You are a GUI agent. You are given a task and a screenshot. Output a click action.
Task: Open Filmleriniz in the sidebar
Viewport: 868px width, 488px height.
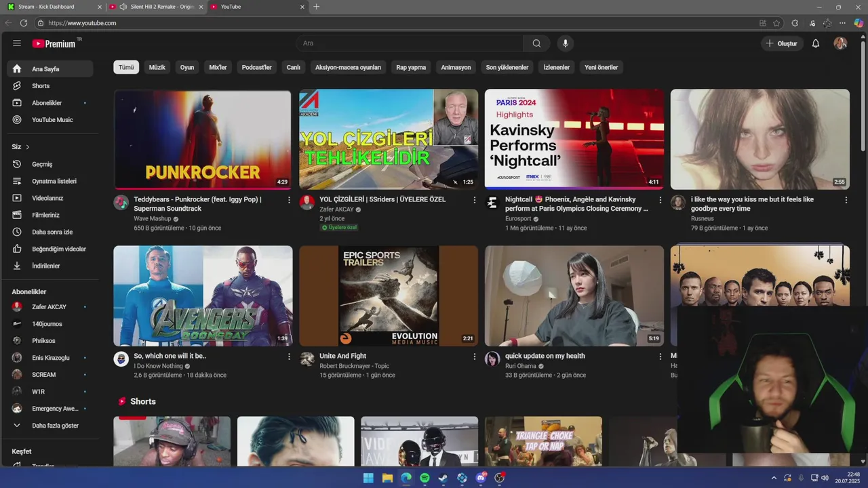click(50, 215)
